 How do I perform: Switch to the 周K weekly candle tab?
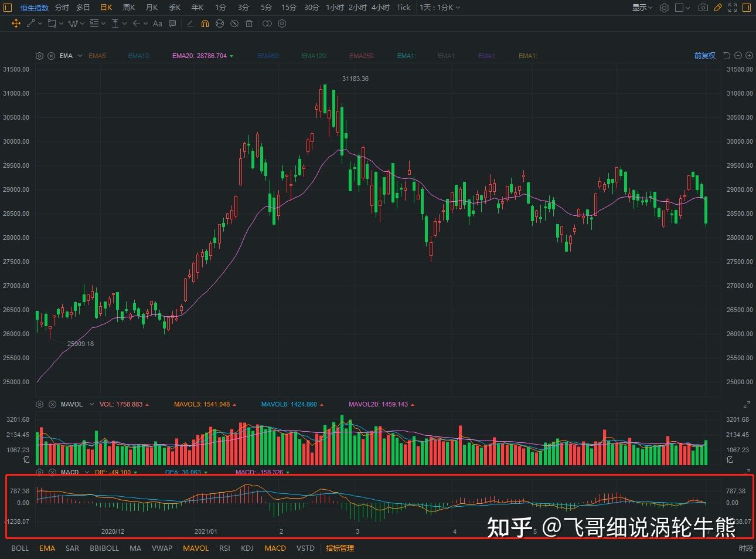coord(128,8)
